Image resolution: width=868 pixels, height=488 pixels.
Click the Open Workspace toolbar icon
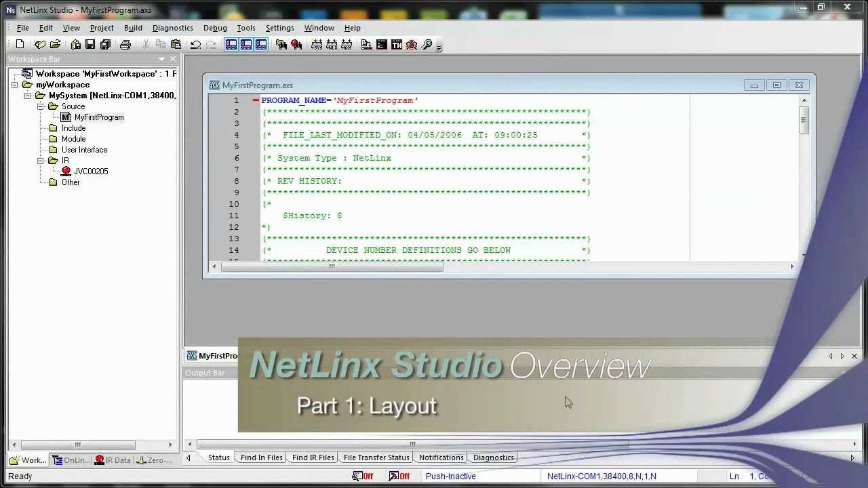[40, 45]
